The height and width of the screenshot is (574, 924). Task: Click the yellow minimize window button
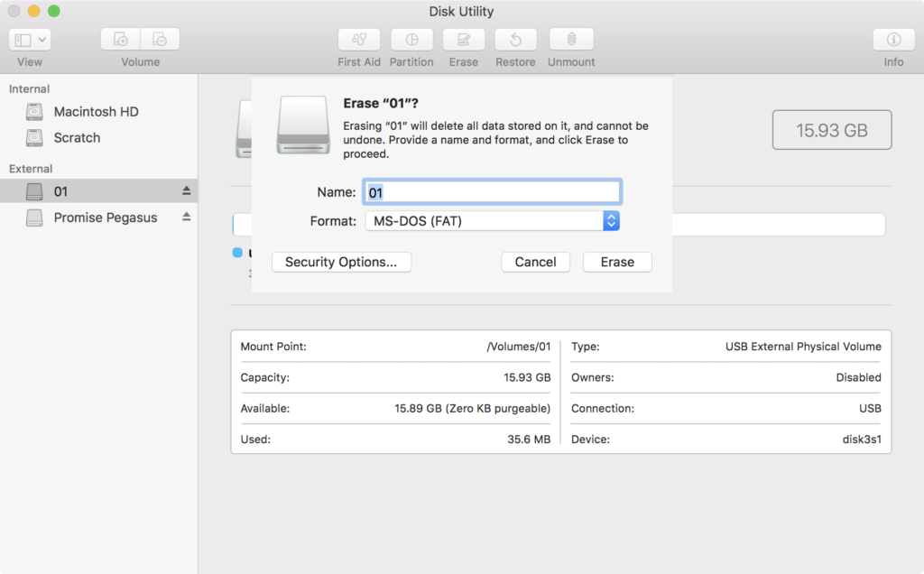click(x=34, y=11)
